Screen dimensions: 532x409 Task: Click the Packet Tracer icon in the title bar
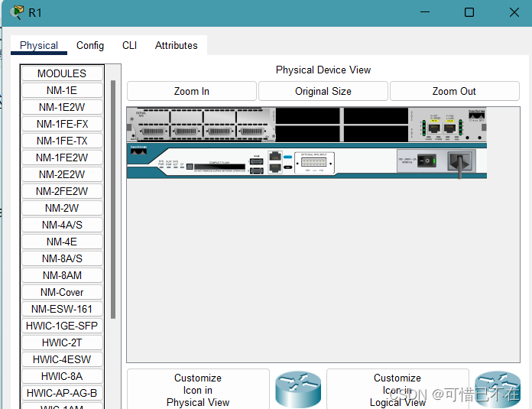point(17,12)
